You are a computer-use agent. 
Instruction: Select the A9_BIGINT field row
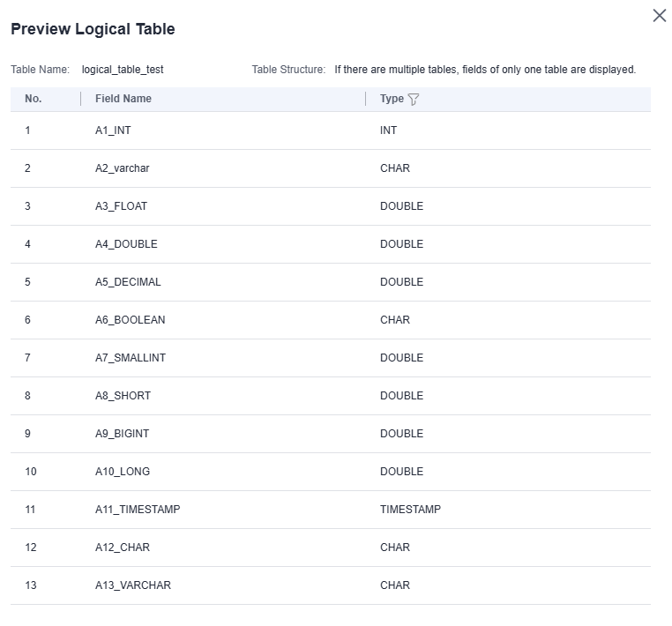(x=123, y=434)
